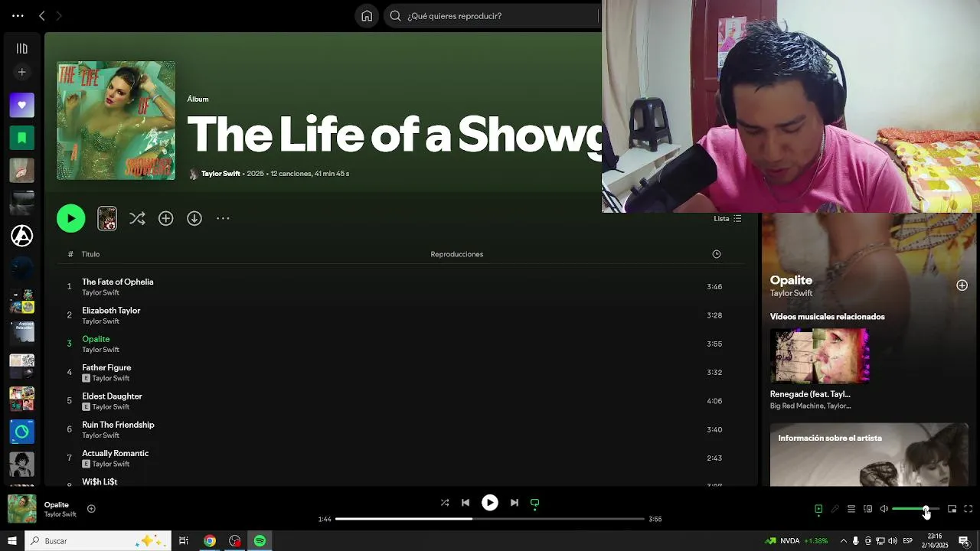The width and height of the screenshot is (980, 551).
Task: Toggle the Now Playing view panel
Action: coord(818,509)
